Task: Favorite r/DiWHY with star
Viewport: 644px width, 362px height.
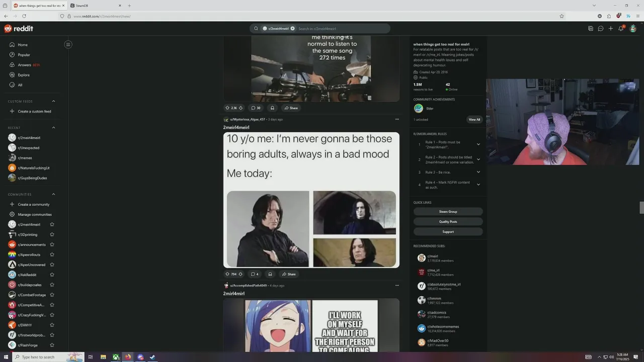Action: [x=52, y=325]
